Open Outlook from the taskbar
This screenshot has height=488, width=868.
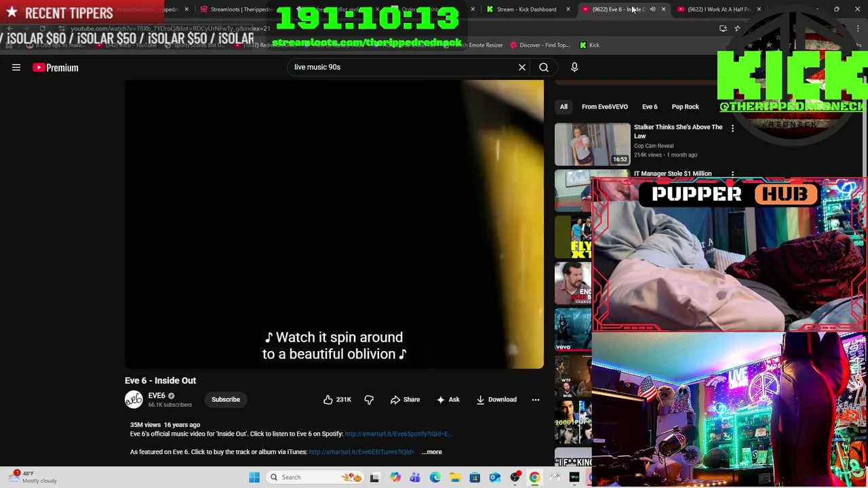[x=495, y=477]
